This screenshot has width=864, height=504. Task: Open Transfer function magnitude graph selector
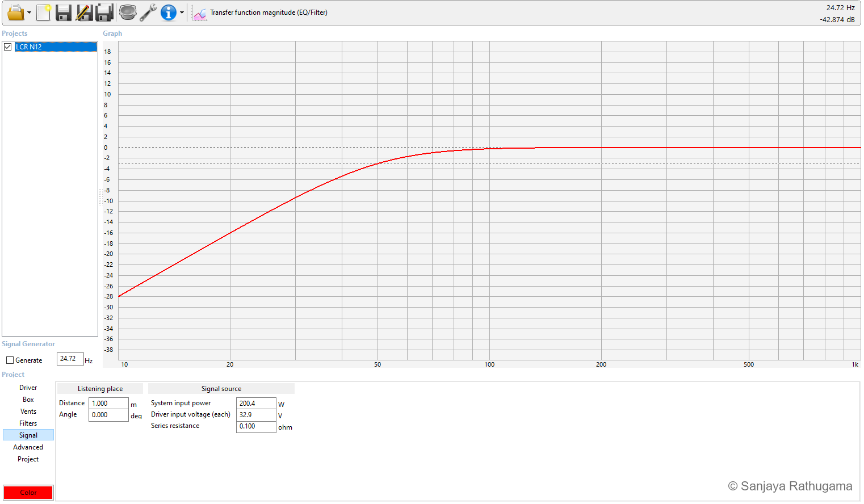pos(269,12)
